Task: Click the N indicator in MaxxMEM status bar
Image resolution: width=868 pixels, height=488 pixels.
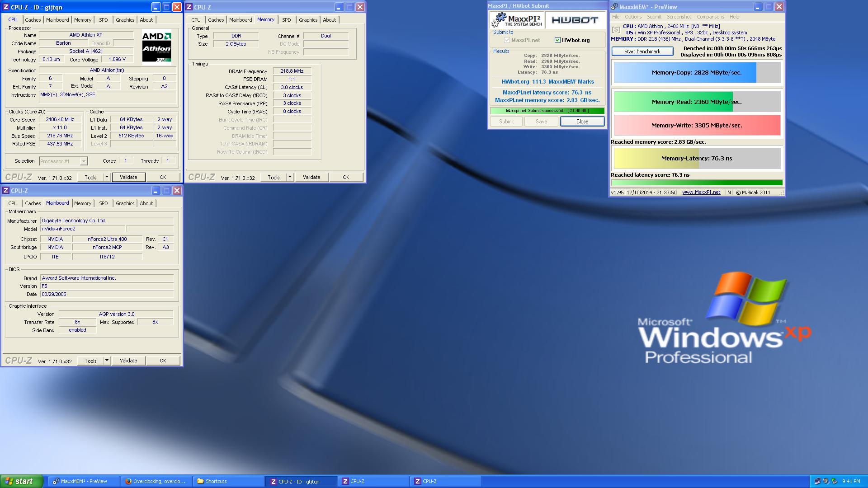Action: click(729, 192)
